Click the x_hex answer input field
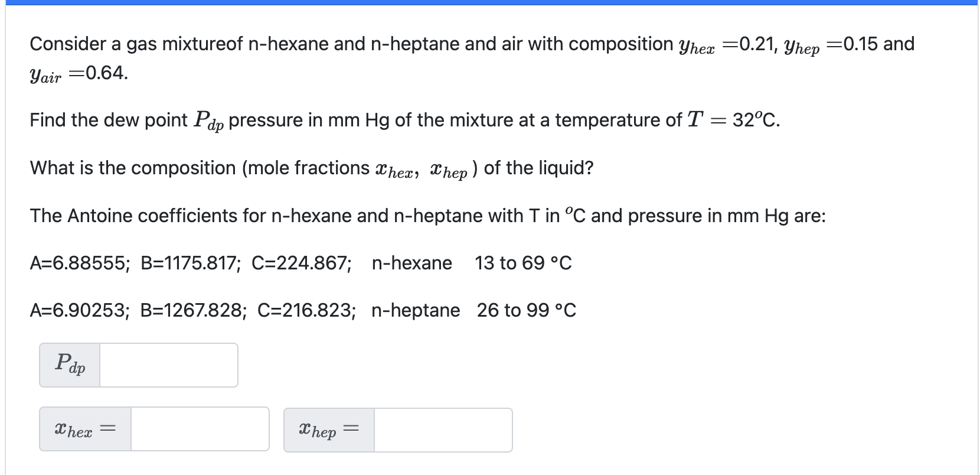This screenshot has width=980, height=475. [200, 430]
